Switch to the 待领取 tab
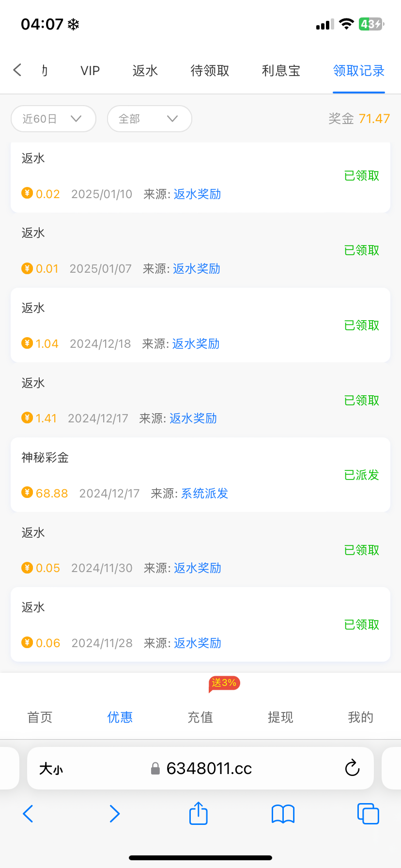The width and height of the screenshot is (401, 868). [210, 71]
